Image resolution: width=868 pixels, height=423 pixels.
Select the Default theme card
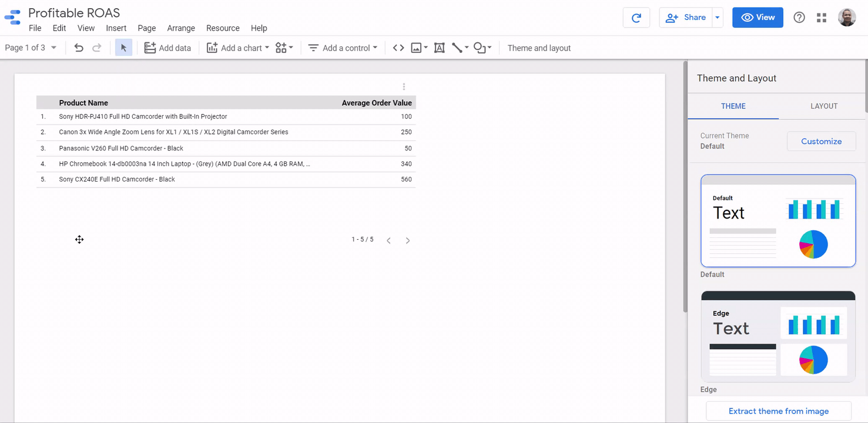778,220
